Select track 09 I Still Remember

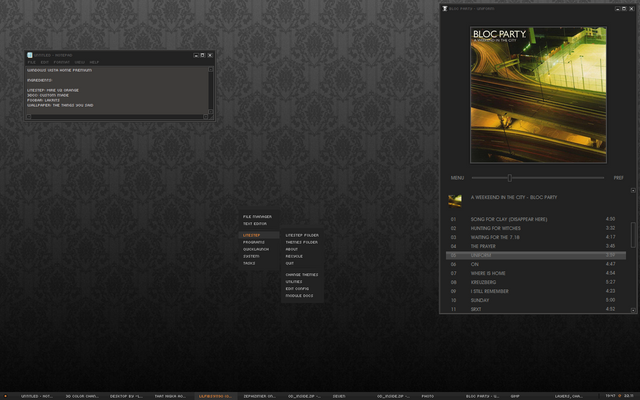point(536,291)
